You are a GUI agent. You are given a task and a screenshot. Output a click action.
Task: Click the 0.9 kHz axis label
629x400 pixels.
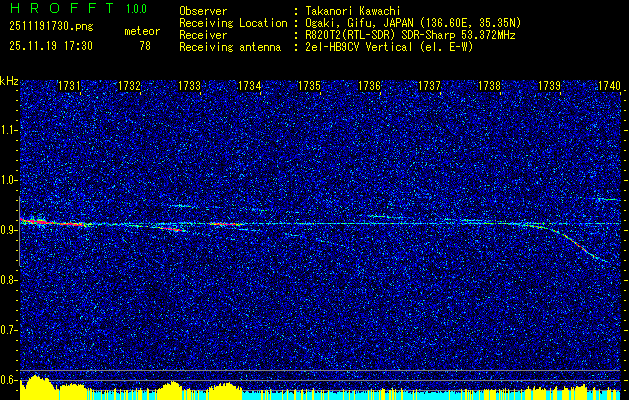pos(8,230)
